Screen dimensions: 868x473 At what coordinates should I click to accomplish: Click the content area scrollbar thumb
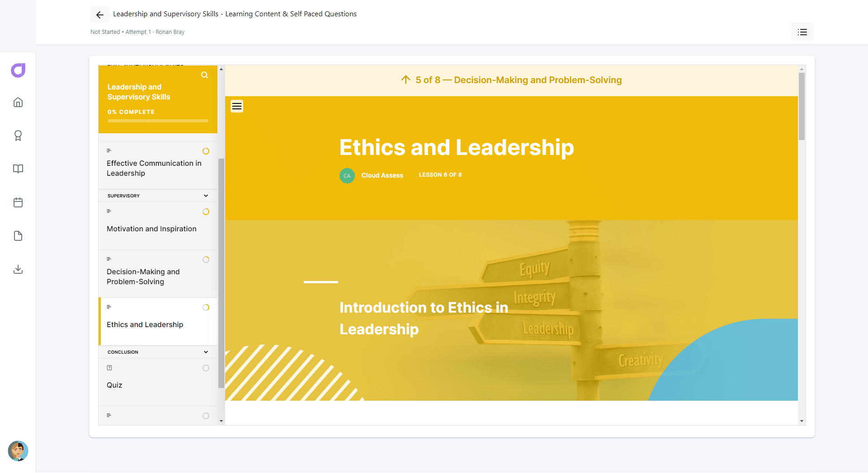pos(802,106)
